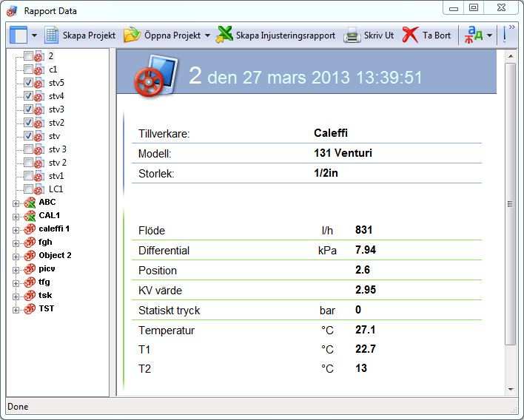The height and width of the screenshot is (420, 524).
Task: Click the Skapa Projekt table icon
Action: point(52,35)
